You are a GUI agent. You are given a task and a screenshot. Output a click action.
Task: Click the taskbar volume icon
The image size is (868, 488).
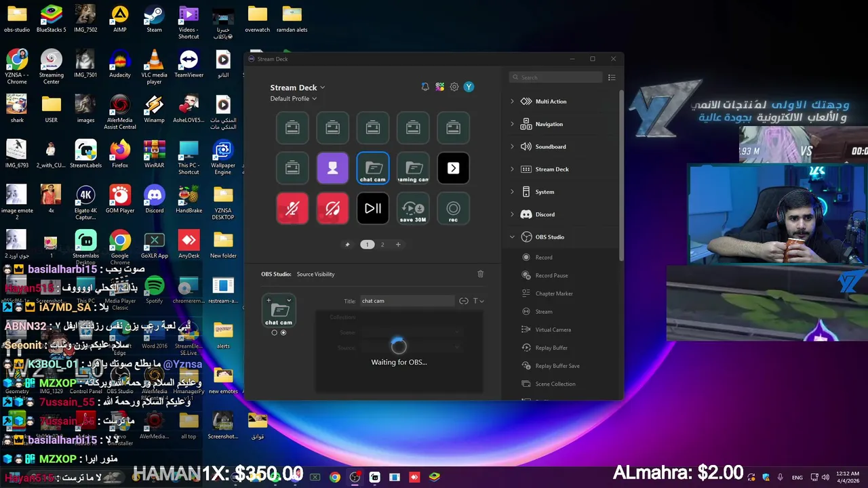(825, 477)
